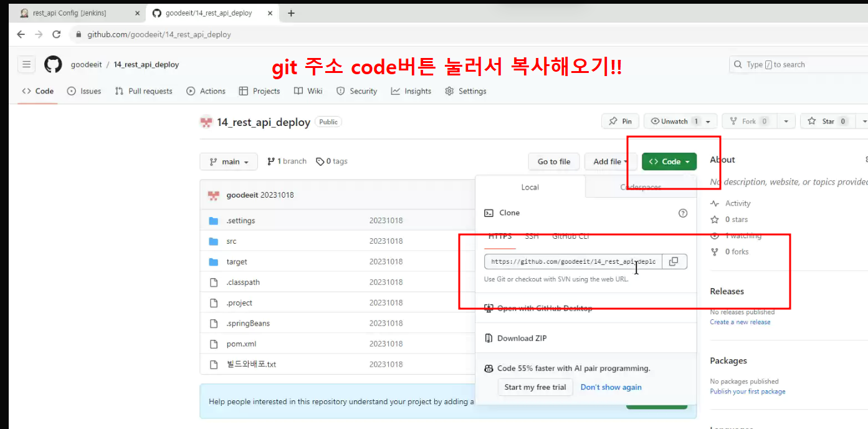Click Create a new release link
Image resolution: width=868 pixels, height=429 pixels.
(x=740, y=322)
